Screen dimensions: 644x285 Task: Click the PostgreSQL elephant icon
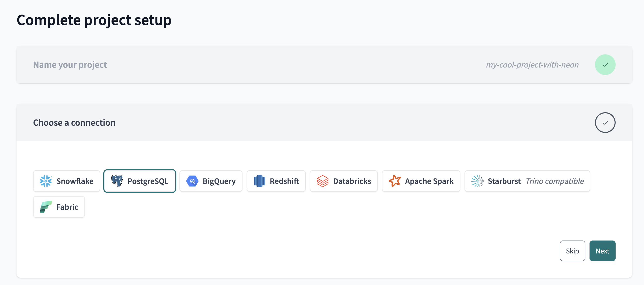click(x=118, y=181)
